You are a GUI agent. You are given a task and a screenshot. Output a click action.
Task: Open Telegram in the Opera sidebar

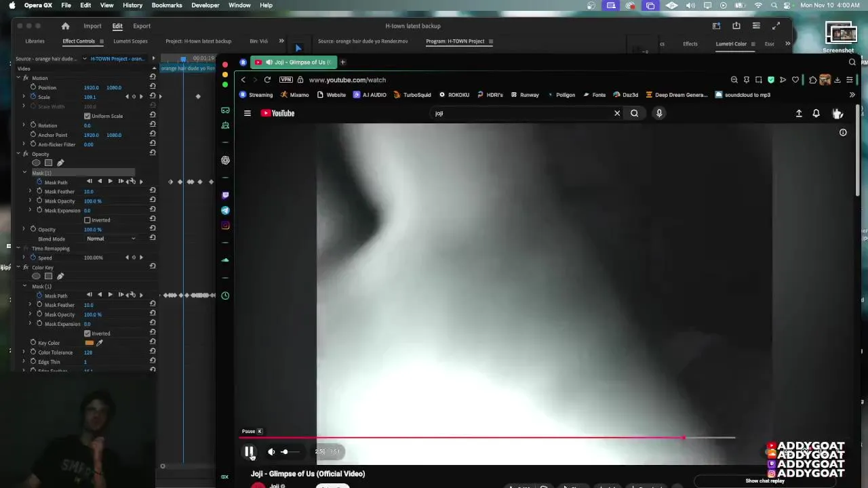point(225,210)
